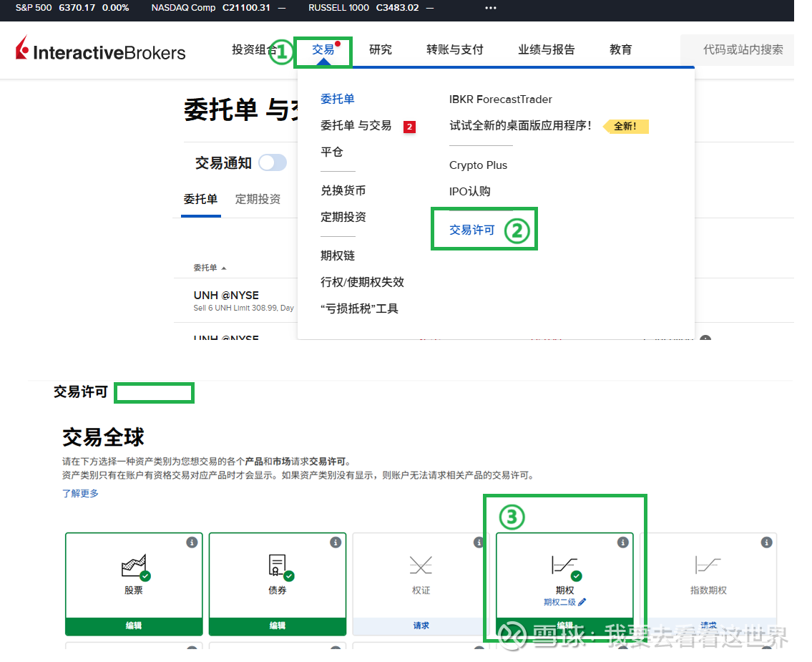The width and height of the screenshot is (812, 662).
Task: Click the pencil icon beside 期权二级
Action: (x=582, y=602)
